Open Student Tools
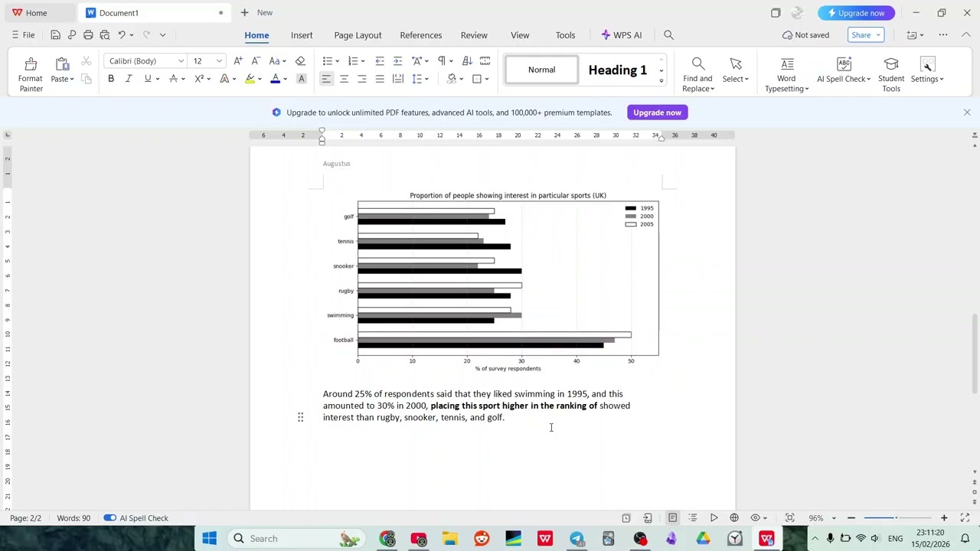 pos(891,74)
